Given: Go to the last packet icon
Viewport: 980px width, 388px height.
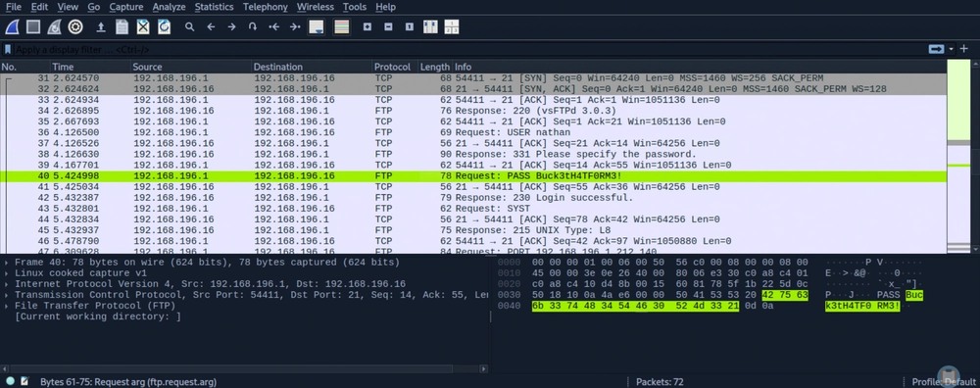Looking at the screenshot, I should [295, 26].
